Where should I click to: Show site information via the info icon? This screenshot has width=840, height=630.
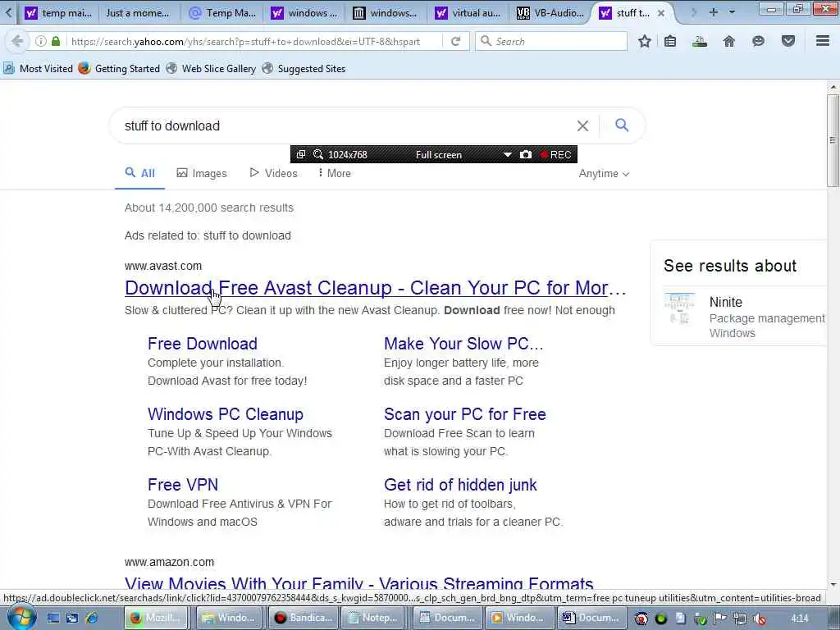[x=41, y=41]
